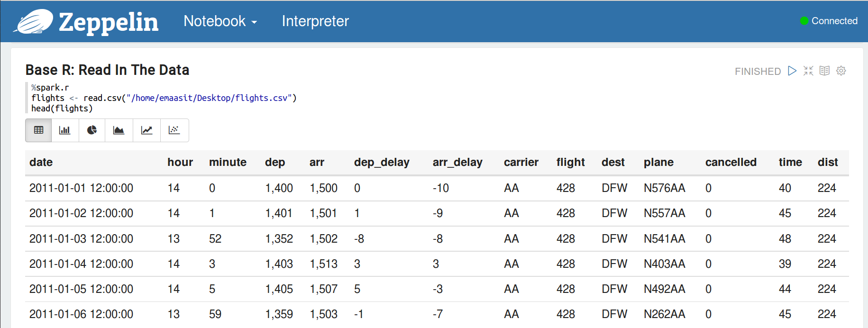Image resolution: width=868 pixels, height=328 pixels.
Task: Toggle output visibility with book icon
Action: [825, 71]
